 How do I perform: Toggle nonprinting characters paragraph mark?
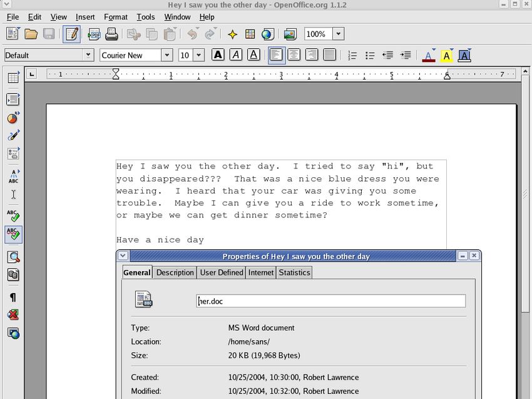[13, 298]
